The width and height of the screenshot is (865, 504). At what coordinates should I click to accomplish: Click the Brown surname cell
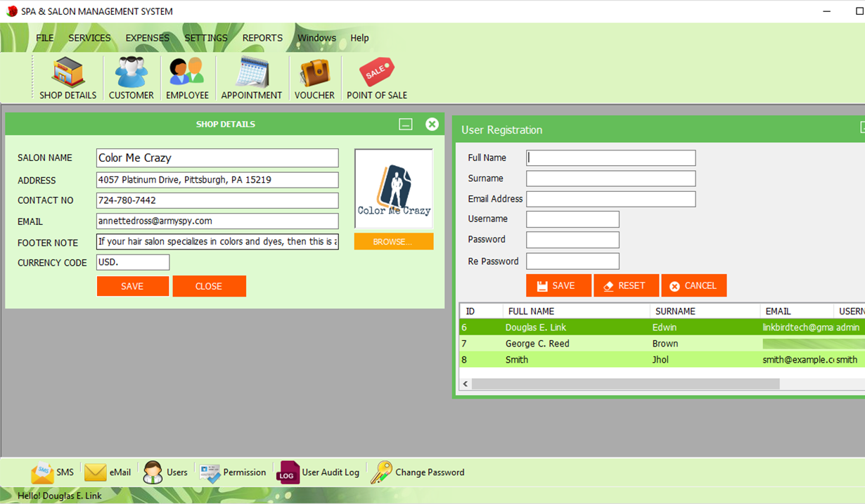click(x=705, y=344)
